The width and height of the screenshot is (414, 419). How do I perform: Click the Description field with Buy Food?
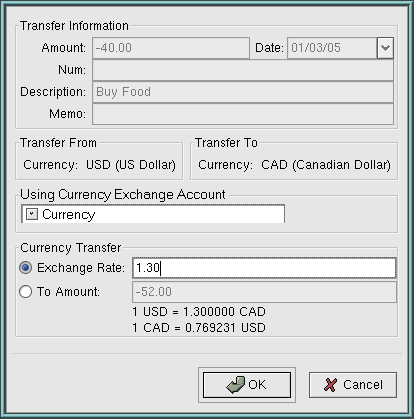coord(243,92)
